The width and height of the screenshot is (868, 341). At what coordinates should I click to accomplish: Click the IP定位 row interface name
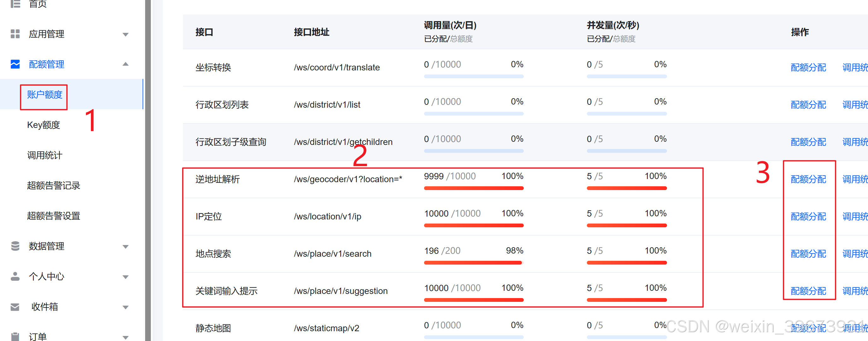209,216
